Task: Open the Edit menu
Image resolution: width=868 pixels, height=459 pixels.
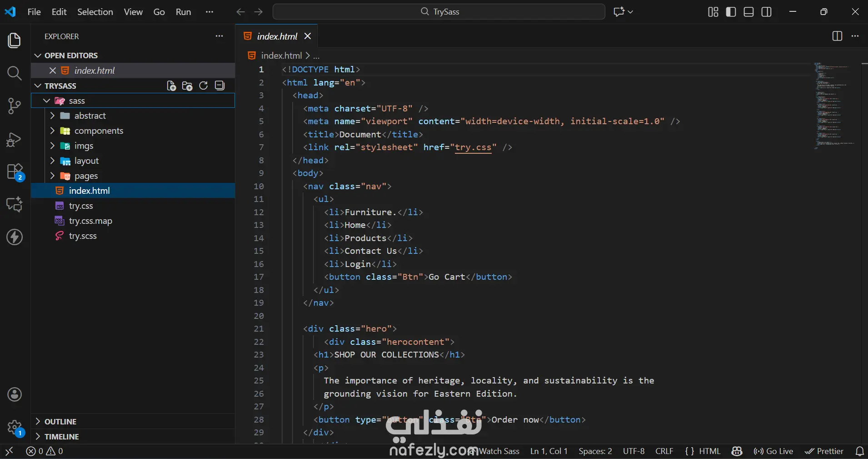Action: click(x=59, y=12)
